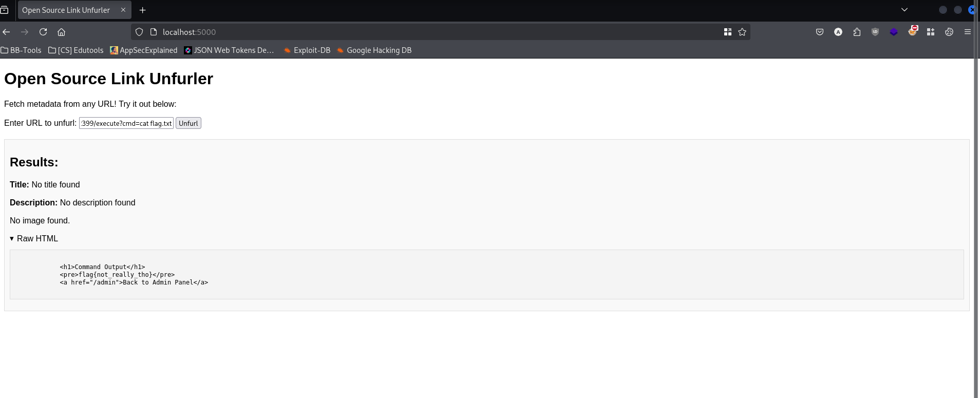
Task: Click the URL to unfurl input field
Action: (x=126, y=123)
